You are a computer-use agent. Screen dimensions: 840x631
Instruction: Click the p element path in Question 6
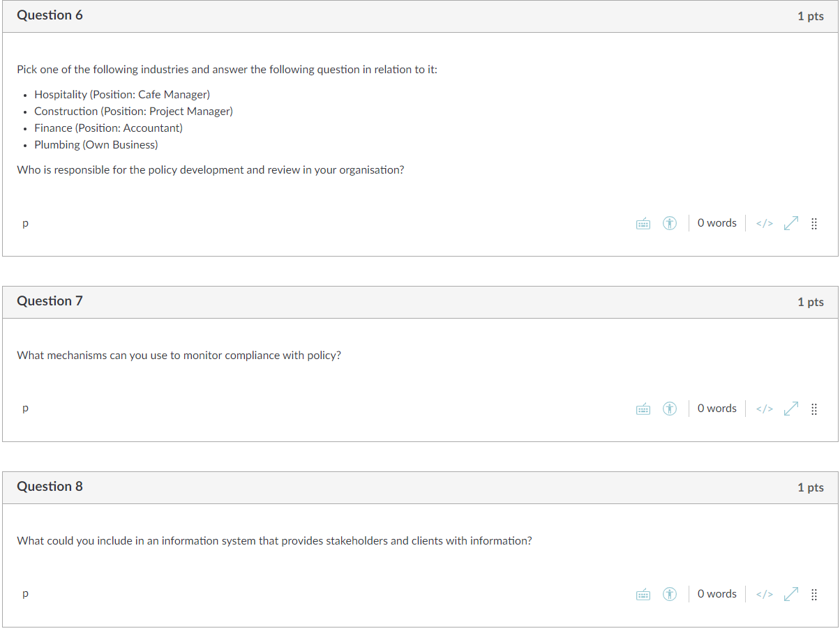coord(25,224)
